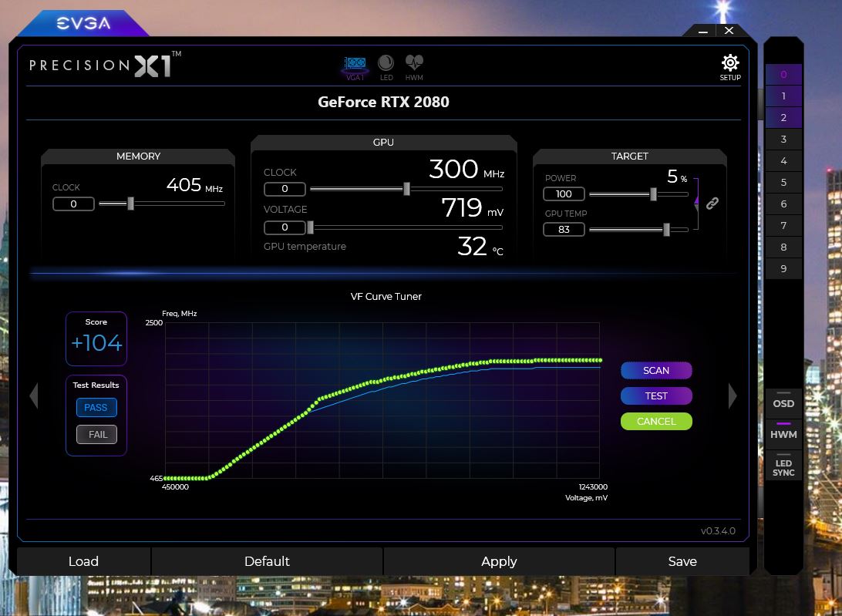Select profile slot 3
Screen dimensions: 842x616
[783, 139]
